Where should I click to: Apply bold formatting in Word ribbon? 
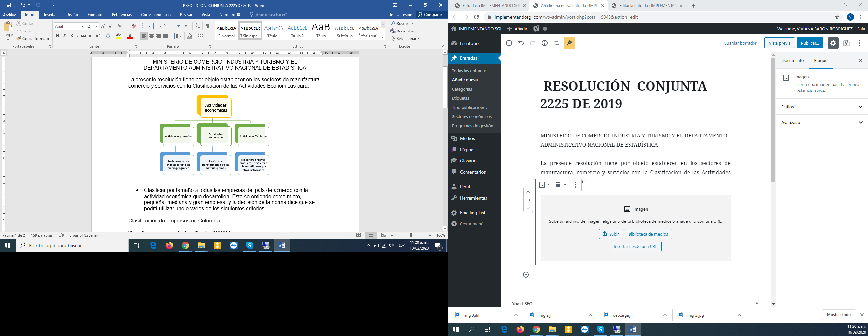pyautogui.click(x=58, y=36)
